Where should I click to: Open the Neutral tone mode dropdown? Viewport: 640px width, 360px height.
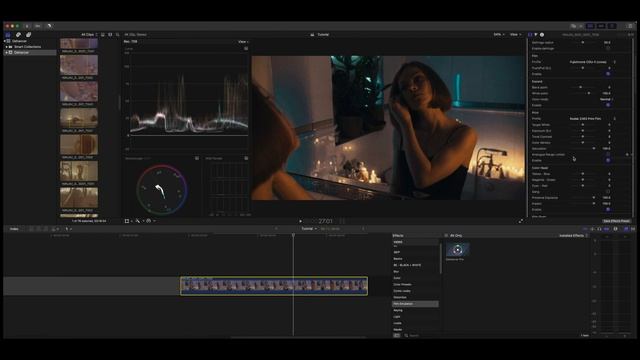click(607, 99)
